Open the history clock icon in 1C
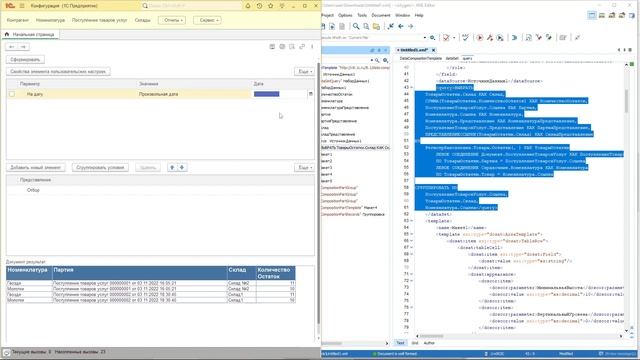640x360 pixels. (x=259, y=6)
